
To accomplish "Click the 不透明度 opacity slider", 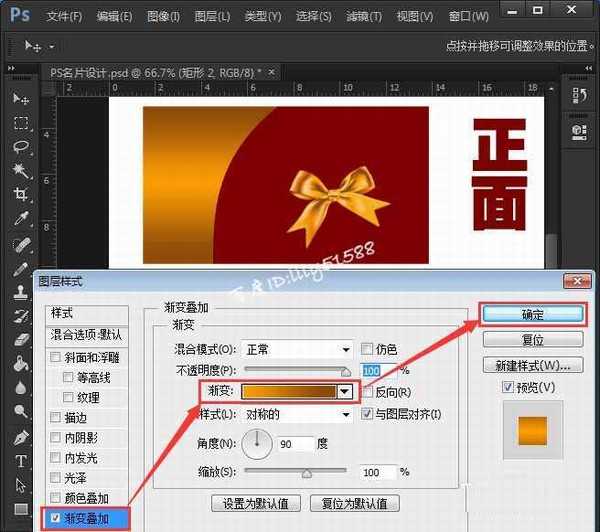I will 298,371.
